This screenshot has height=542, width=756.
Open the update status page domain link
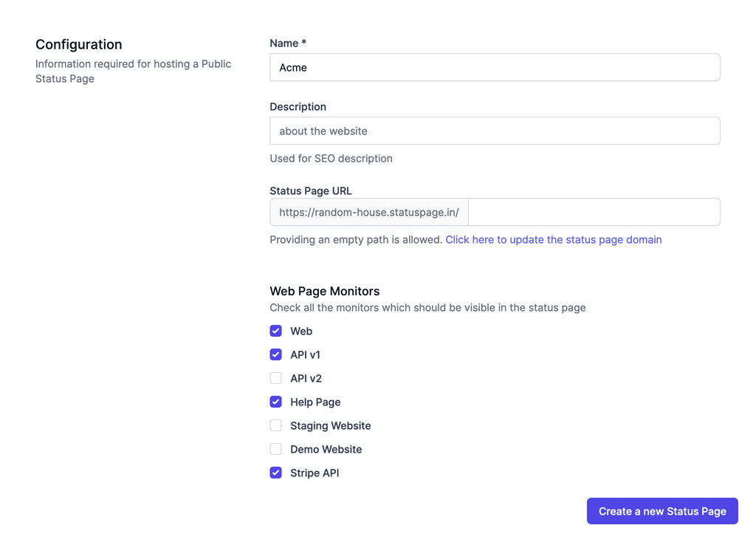(554, 240)
